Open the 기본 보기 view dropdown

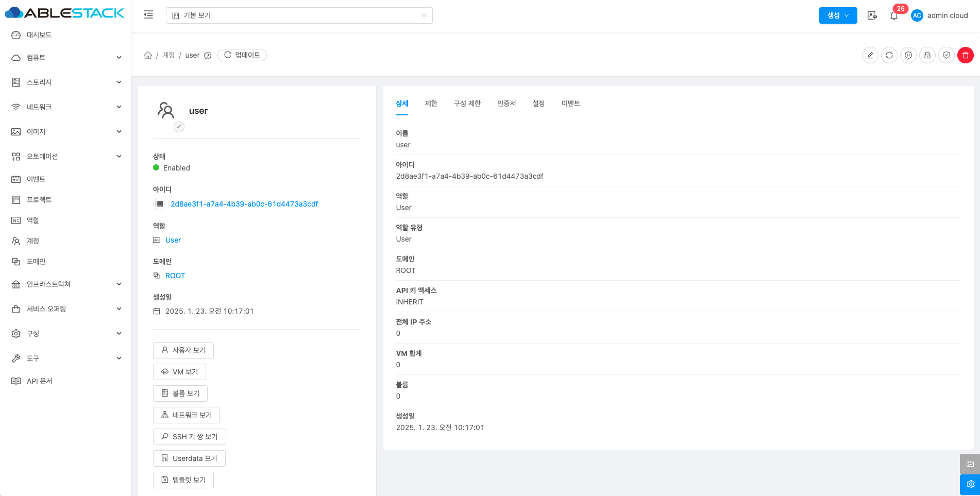point(299,15)
